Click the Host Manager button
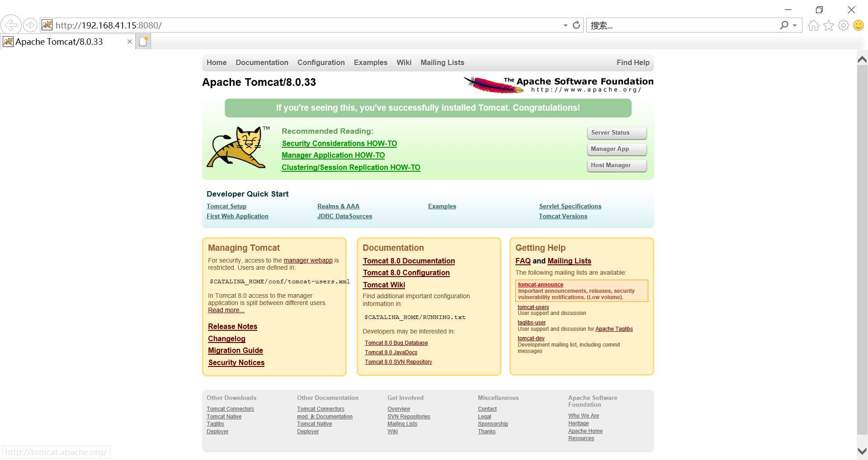The height and width of the screenshot is (460, 868). (x=617, y=165)
